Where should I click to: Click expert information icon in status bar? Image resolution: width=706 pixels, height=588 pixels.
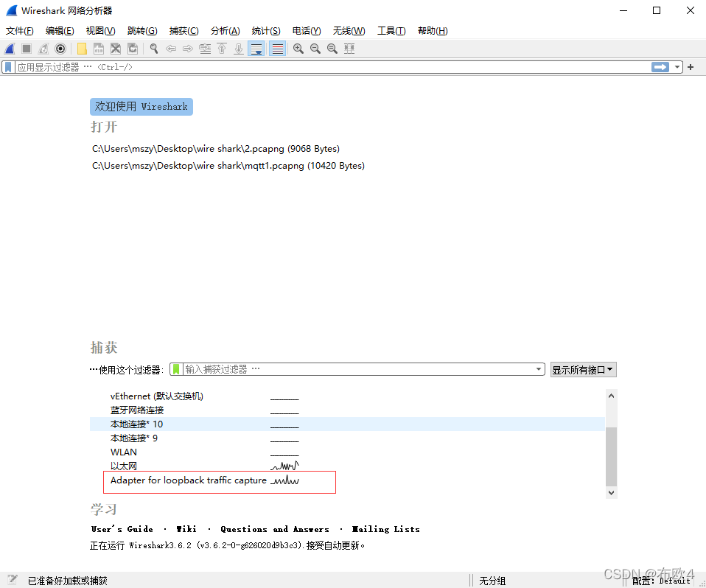tap(13, 580)
